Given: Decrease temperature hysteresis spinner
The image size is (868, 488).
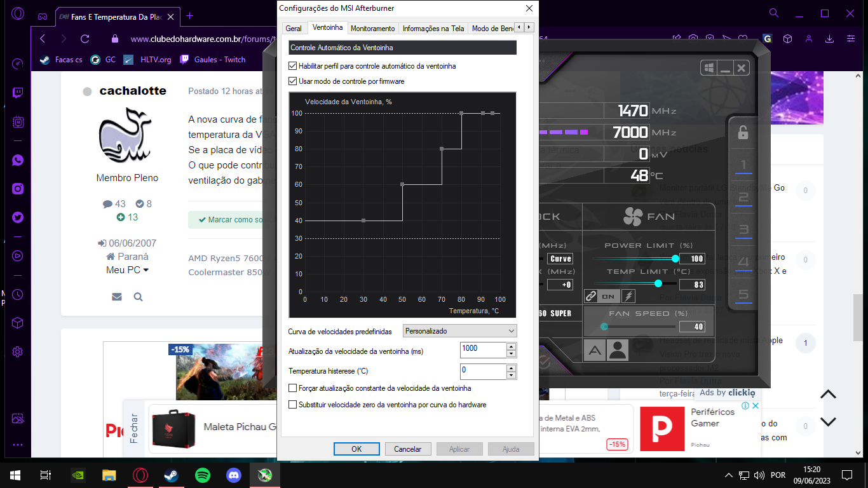Looking at the screenshot, I should tap(512, 376).
